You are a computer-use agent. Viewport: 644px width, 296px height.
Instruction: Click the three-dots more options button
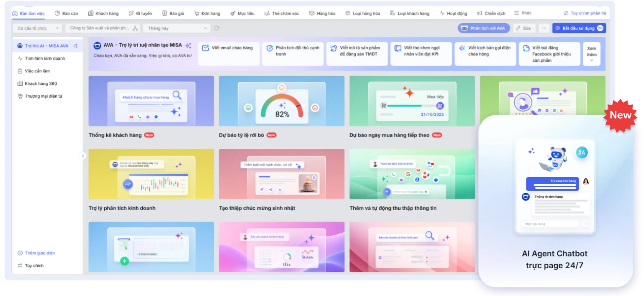point(544,28)
